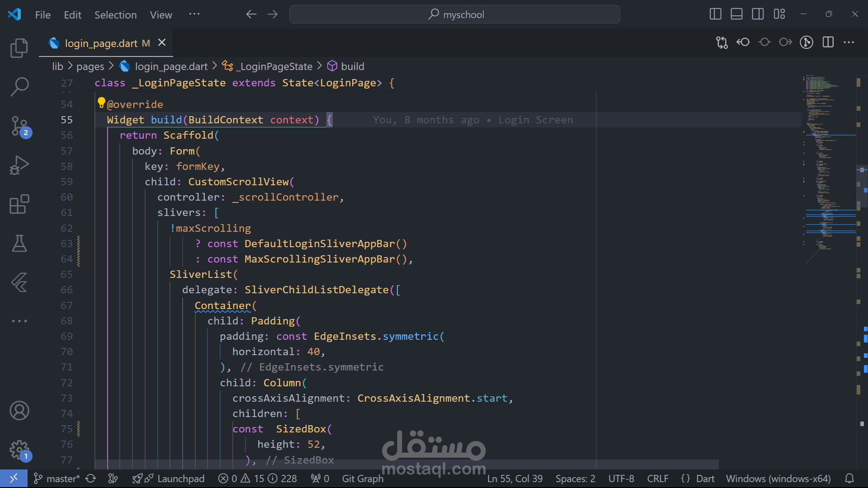Open the additional views ellipsis in the activity bar

[19, 321]
